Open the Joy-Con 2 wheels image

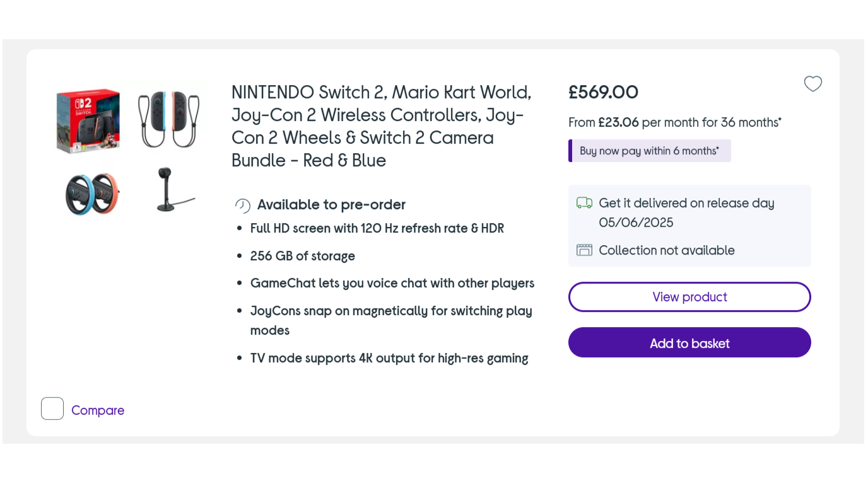click(x=92, y=193)
